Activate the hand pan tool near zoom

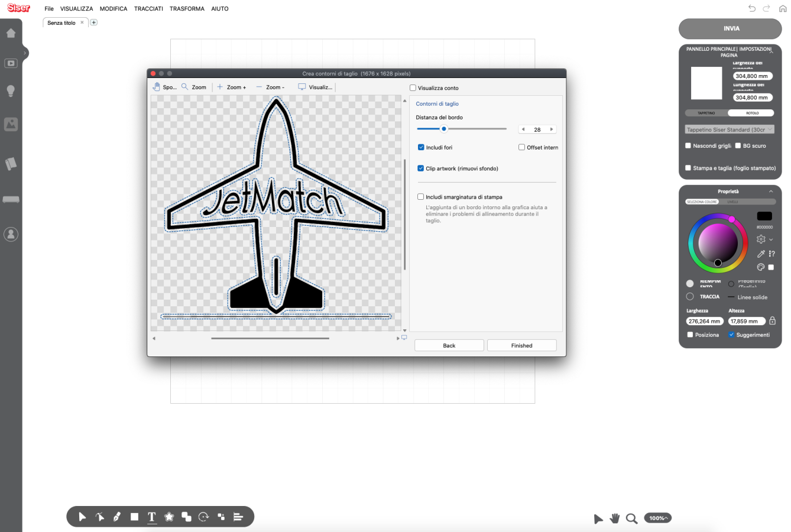615,518
